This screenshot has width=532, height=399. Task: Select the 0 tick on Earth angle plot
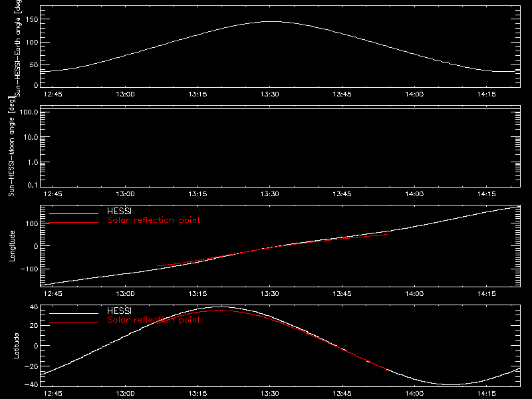tap(36, 85)
